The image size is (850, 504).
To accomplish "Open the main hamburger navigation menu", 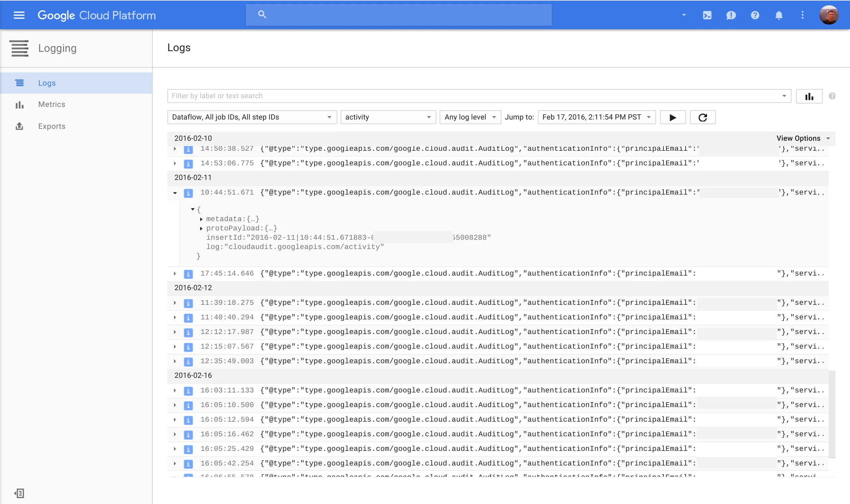I will [x=19, y=15].
